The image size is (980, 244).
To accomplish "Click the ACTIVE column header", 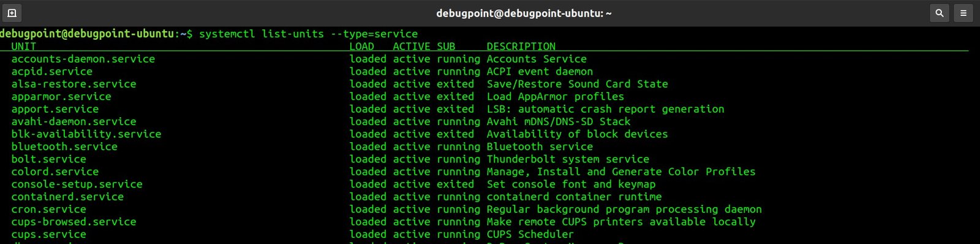I will point(412,46).
